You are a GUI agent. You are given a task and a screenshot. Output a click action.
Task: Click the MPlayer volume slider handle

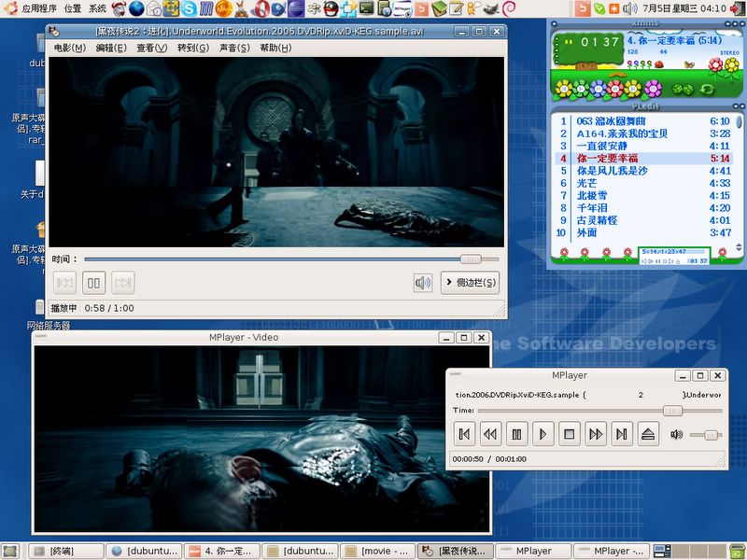coord(711,435)
